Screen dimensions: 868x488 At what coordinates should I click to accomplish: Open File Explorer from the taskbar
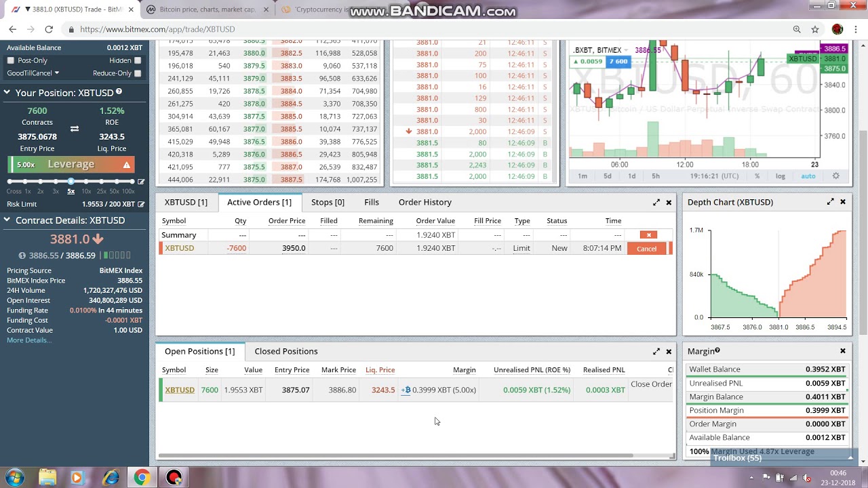47,477
